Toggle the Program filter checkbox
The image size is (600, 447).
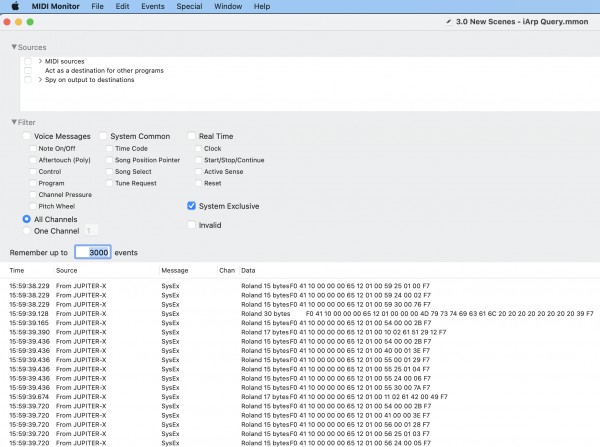click(33, 183)
